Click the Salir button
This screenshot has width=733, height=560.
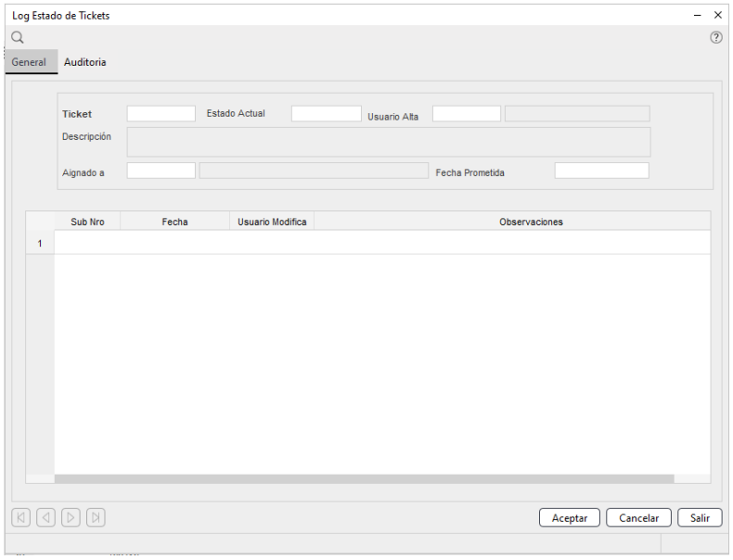(700, 518)
